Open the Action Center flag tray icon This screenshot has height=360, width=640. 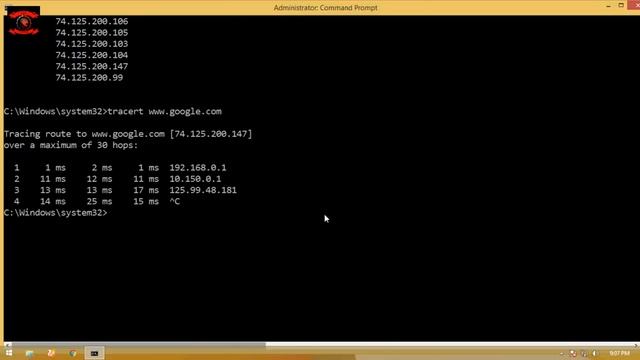pyautogui.click(x=573, y=353)
